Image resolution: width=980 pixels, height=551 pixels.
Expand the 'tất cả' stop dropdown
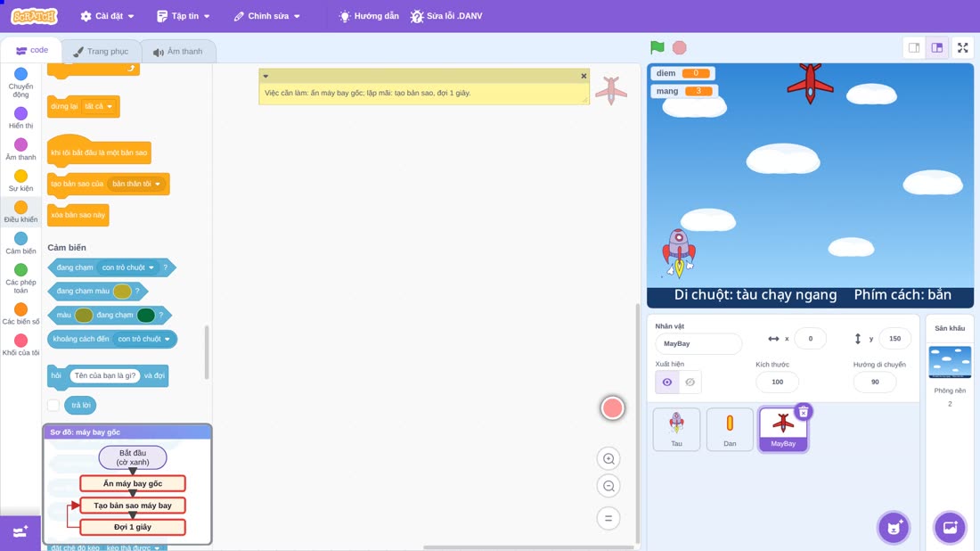click(x=99, y=106)
